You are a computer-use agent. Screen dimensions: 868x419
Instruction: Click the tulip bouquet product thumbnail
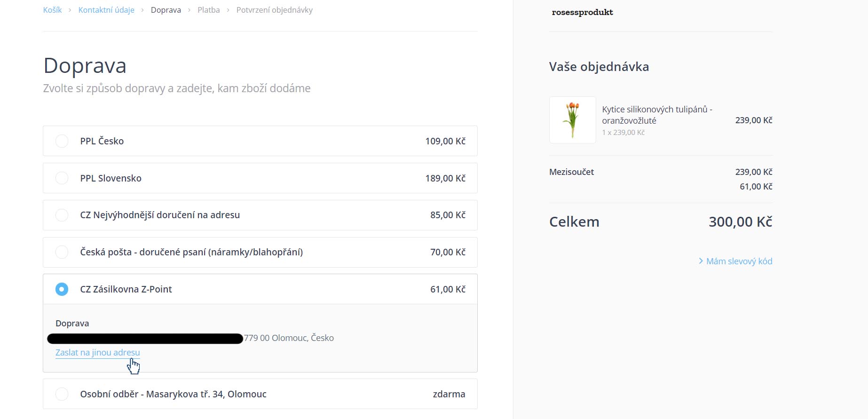click(x=572, y=120)
